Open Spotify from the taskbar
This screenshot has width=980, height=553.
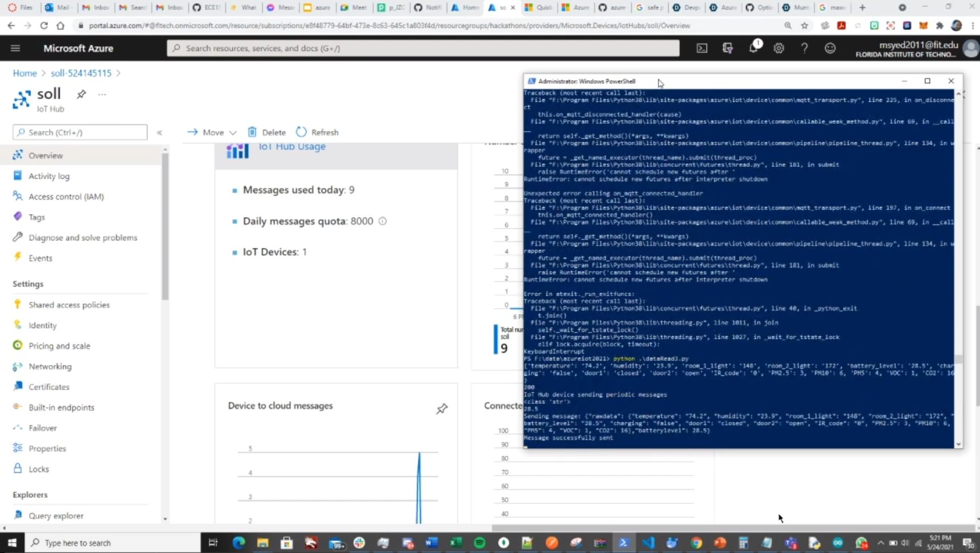click(x=480, y=543)
